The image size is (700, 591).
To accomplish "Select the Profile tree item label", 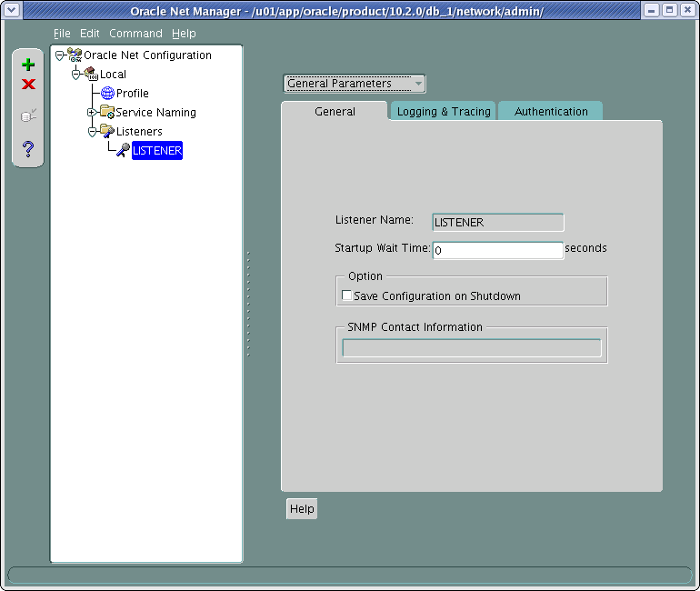I will click(x=133, y=94).
